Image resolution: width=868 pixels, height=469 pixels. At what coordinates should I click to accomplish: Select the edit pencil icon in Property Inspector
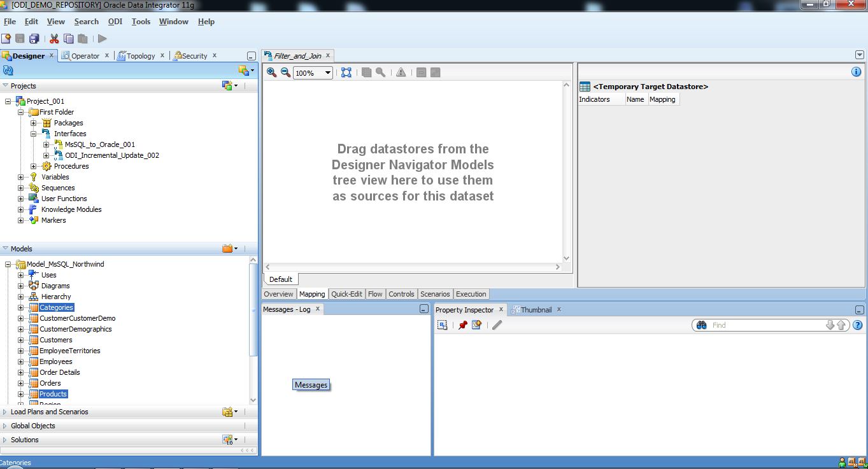(x=496, y=325)
